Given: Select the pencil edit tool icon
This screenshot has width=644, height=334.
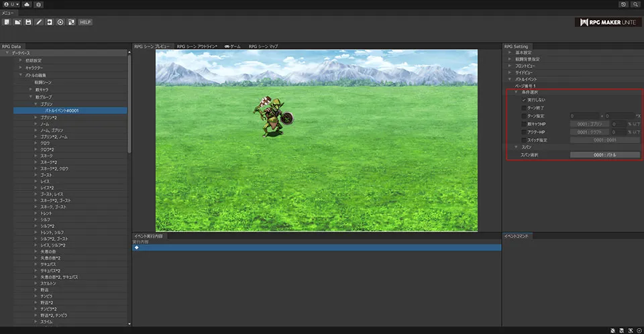Looking at the screenshot, I should click(39, 22).
